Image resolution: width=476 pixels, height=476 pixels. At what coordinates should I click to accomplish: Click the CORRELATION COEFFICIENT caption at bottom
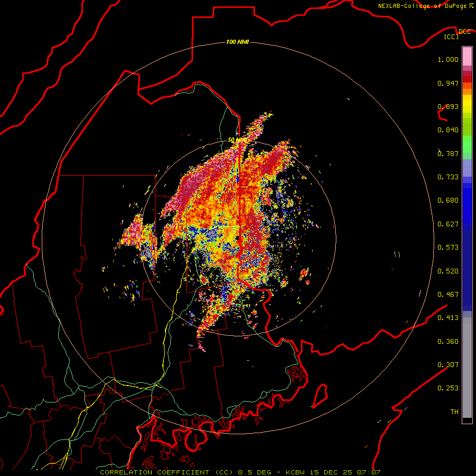240,472
